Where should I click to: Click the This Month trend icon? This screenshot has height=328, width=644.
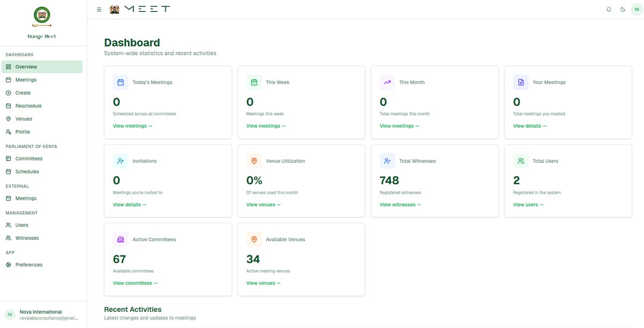tap(387, 82)
